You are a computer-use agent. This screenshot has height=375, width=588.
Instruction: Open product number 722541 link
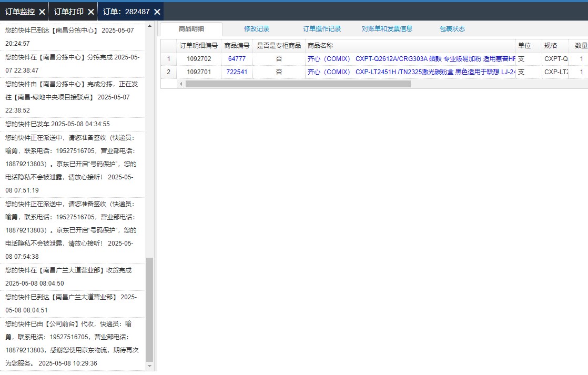(x=237, y=72)
